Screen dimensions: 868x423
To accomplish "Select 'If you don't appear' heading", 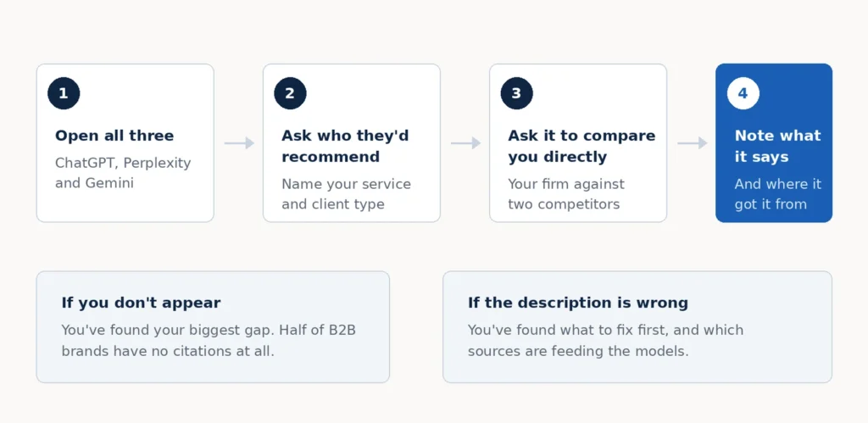I will (141, 303).
